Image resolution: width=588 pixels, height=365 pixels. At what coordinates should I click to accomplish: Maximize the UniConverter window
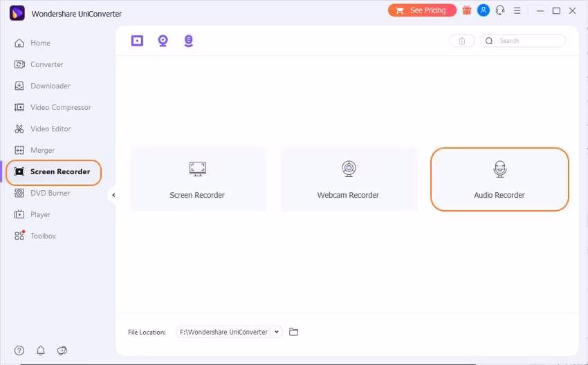[x=556, y=11]
